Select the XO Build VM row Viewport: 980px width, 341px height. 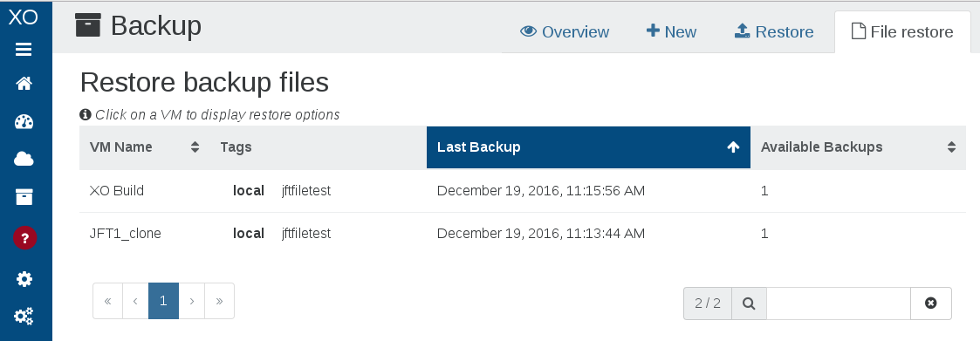point(523,190)
